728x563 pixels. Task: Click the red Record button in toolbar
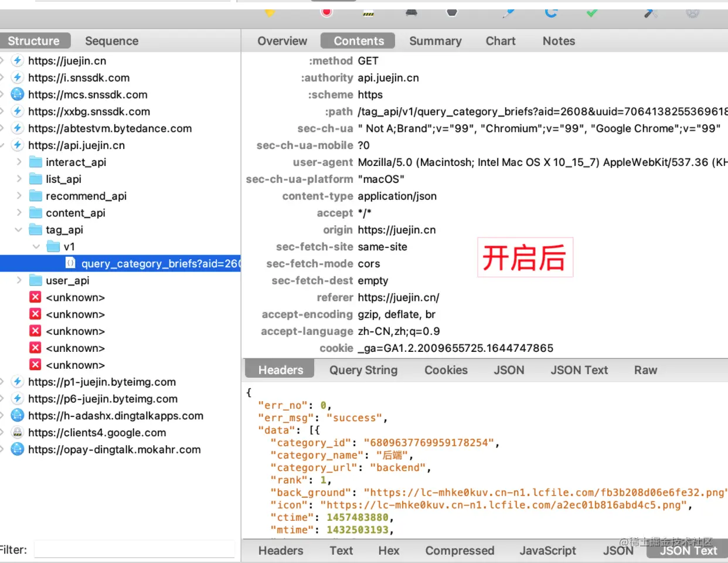click(327, 12)
